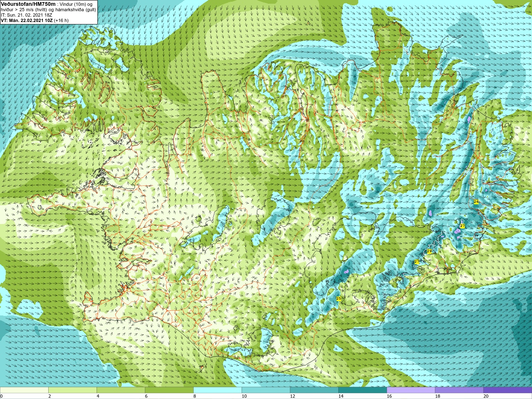The width and height of the screenshot is (532, 399).
Task: Click the 8–10 m/s pale cyan legend swatch
Action: 217,390
